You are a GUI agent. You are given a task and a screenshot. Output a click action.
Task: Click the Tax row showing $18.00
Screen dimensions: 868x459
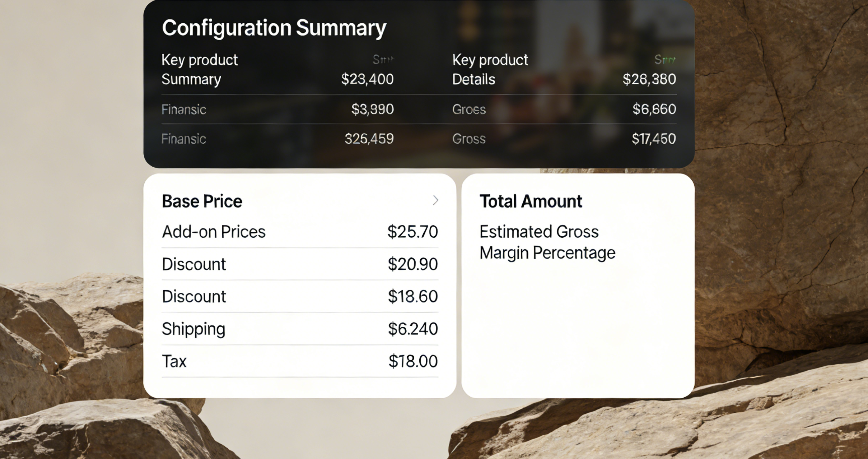pyautogui.click(x=299, y=361)
